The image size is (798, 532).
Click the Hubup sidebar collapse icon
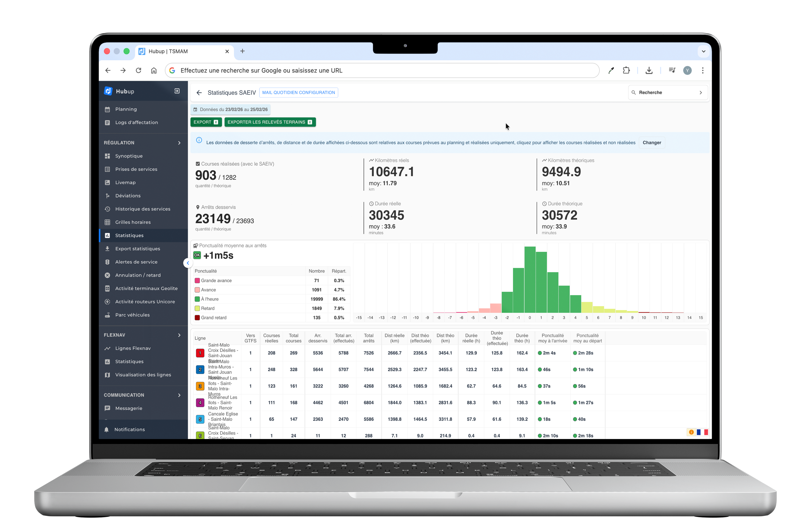click(x=177, y=91)
